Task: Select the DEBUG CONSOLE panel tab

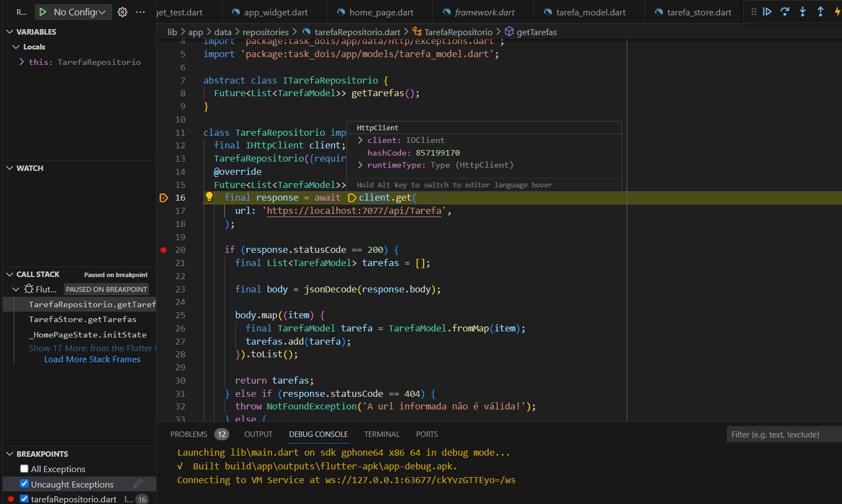Action: 318,434
